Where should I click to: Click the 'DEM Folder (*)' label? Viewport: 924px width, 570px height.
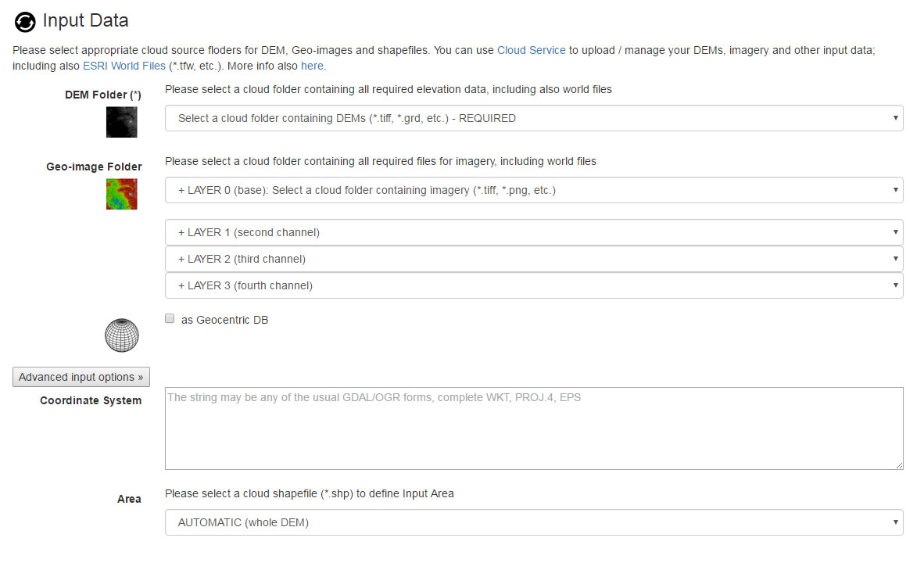pyautogui.click(x=103, y=95)
